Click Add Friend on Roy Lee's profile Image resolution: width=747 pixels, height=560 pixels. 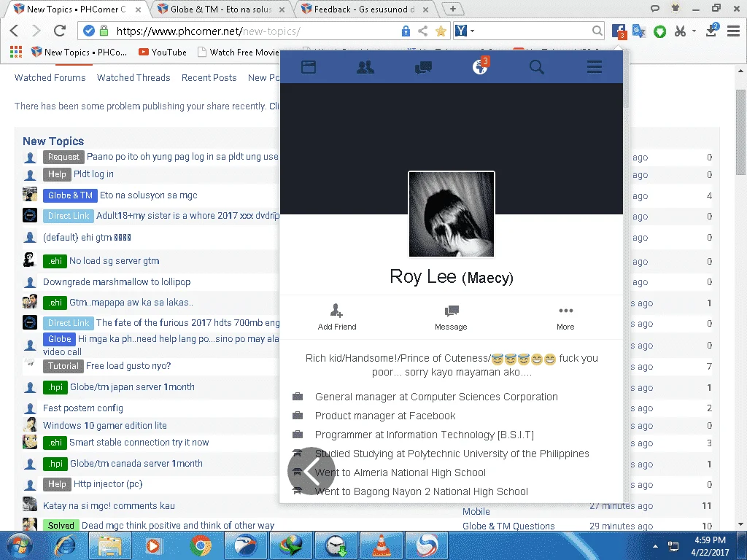(x=337, y=317)
